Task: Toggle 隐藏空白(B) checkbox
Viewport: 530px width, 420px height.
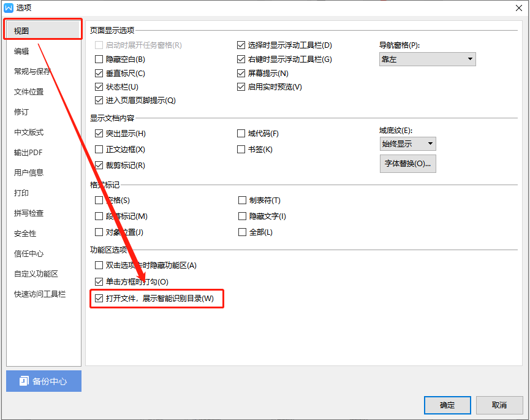Action: click(x=99, y=59)
